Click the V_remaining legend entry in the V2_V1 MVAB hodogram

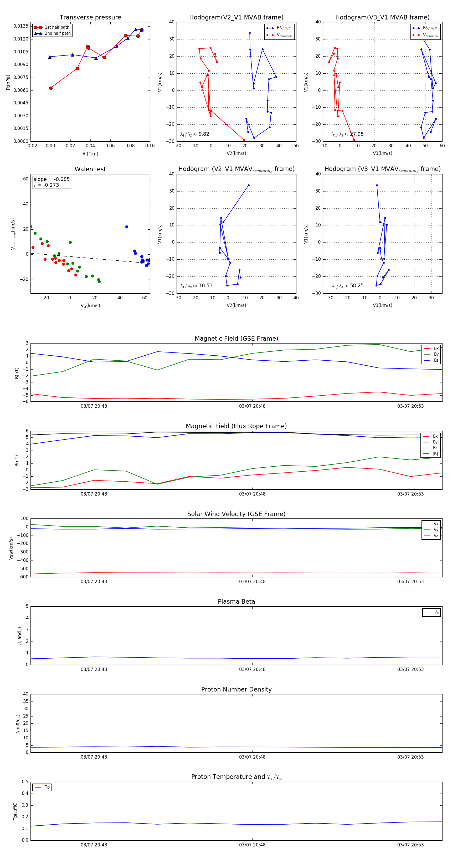[x=279, y=35]
